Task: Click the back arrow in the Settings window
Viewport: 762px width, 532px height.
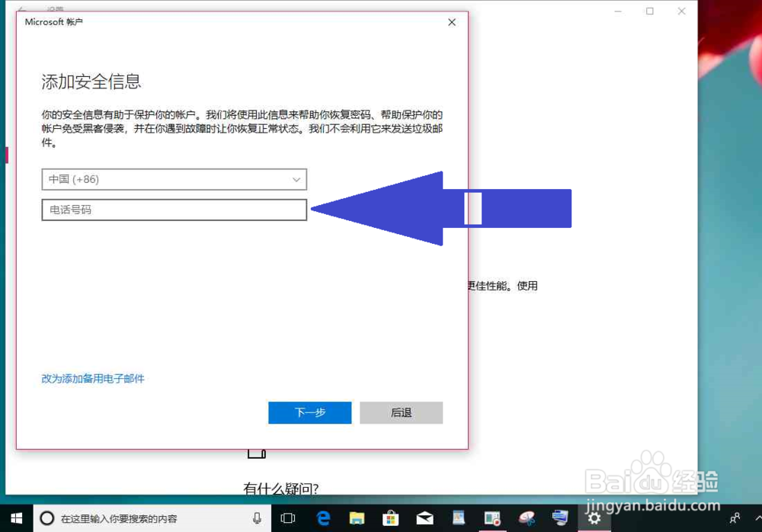Action: [21, 8]
